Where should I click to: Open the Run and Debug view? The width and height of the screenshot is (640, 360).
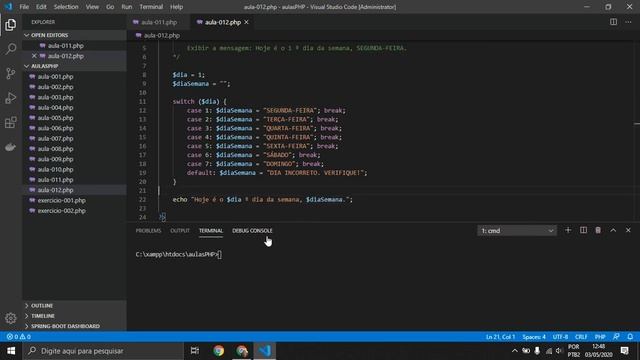point(11,98)
